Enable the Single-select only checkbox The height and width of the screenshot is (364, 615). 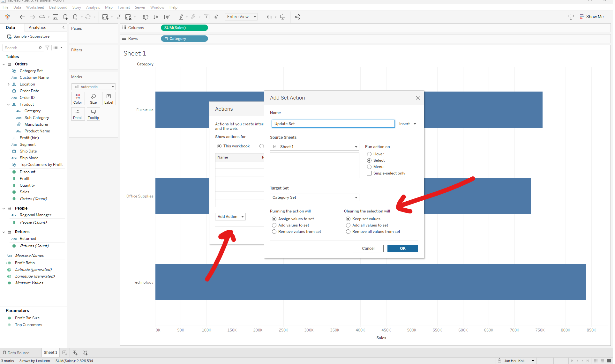[x=369, y=173]
